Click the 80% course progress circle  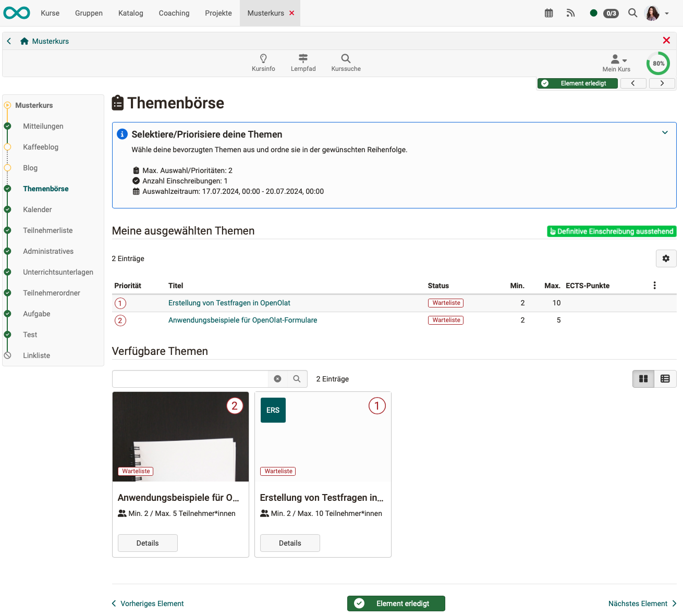[658, 64]
